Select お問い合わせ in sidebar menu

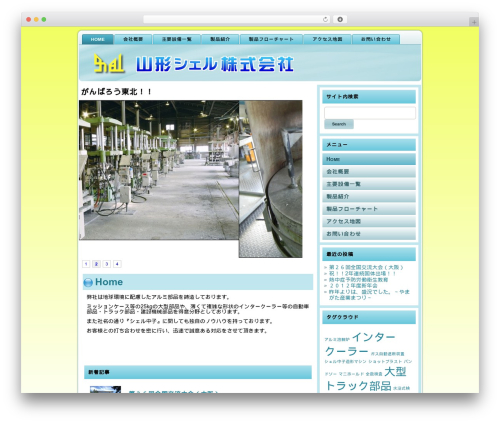click(369, 234)
